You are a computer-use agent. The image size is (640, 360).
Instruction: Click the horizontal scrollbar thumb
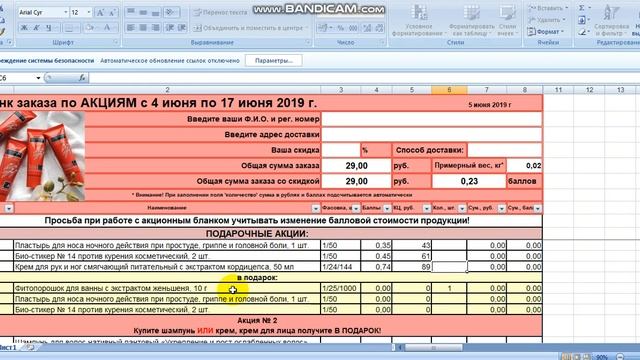(433, 348)
